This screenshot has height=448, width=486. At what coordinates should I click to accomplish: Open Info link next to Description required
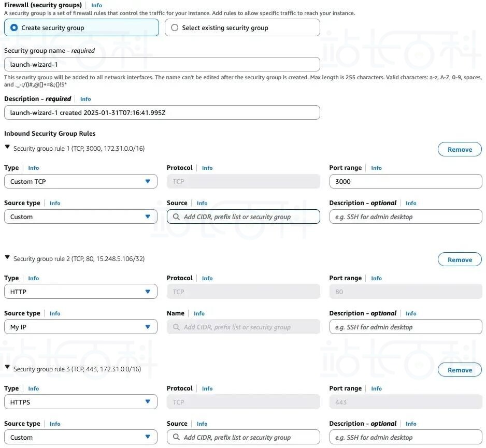[x=85, y=99]
